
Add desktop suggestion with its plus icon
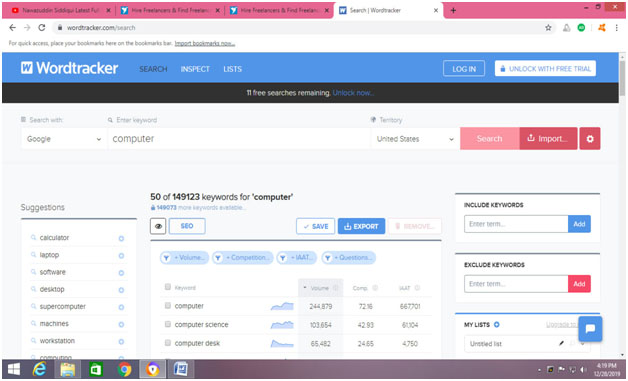[x=121, y=290]
